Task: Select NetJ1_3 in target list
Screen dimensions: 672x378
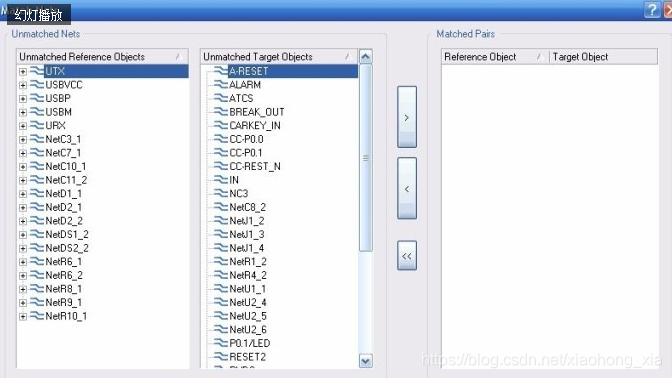Action: [246, 234]
